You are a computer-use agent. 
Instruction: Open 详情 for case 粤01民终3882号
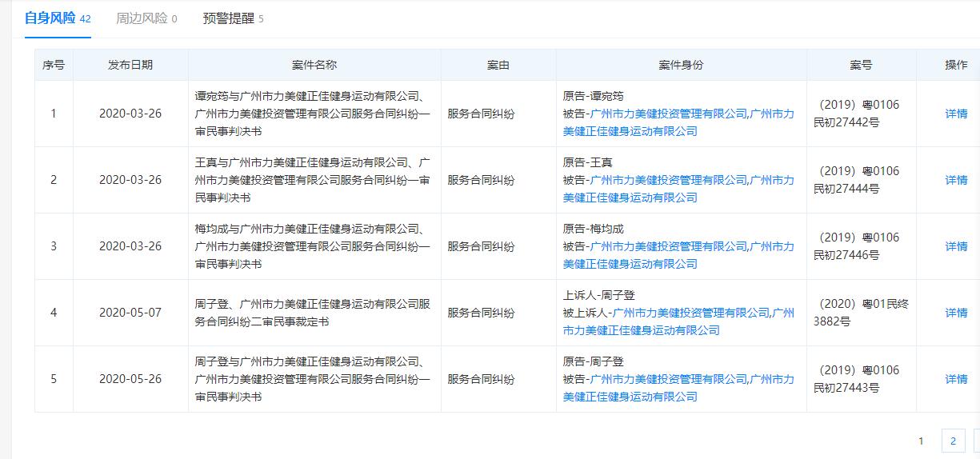pyautogui.click(x=956, y=313)
